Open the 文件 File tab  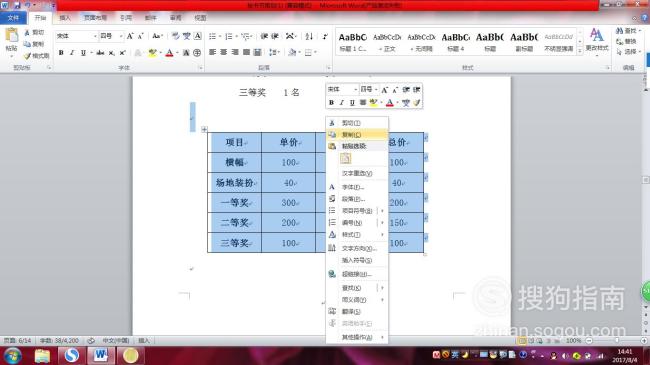tap(13, 18)
